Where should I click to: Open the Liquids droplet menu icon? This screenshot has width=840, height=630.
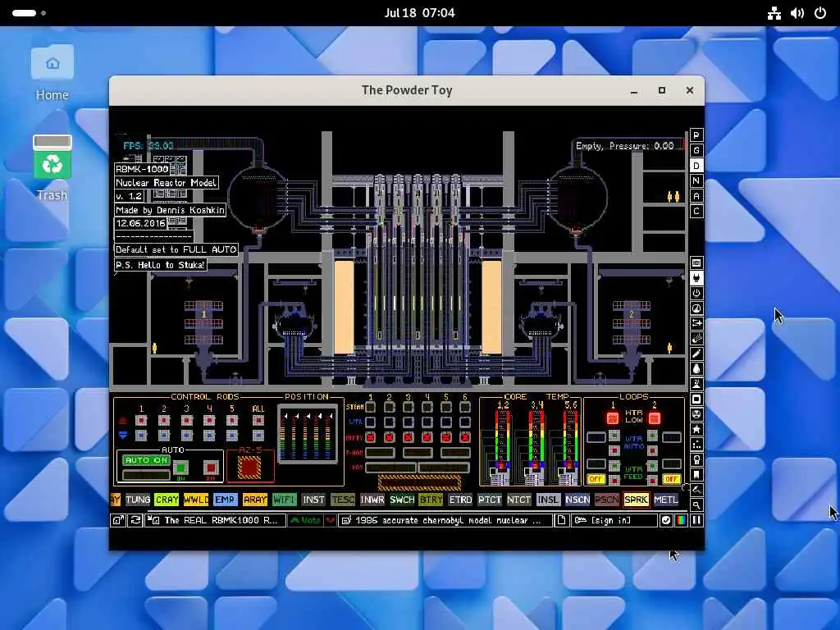coord(696,369)
